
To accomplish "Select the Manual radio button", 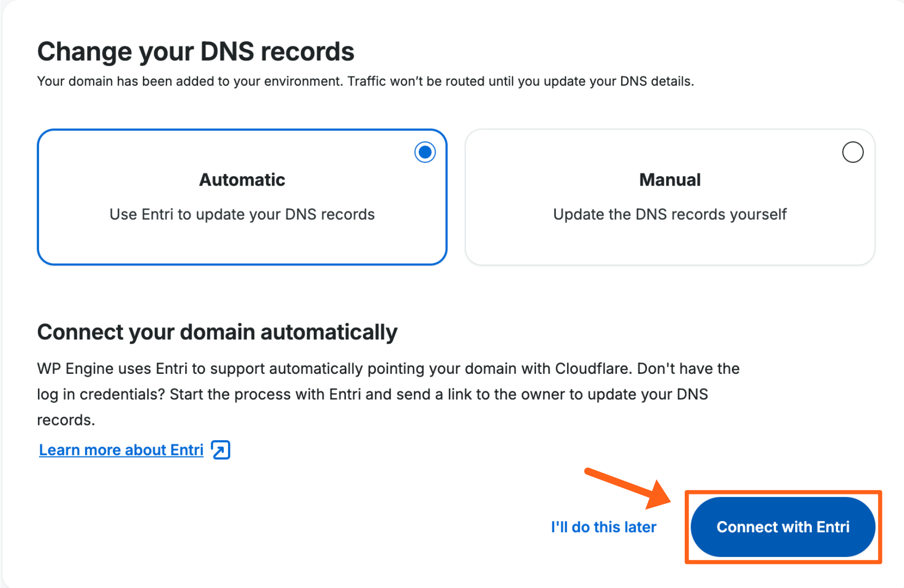I will pyautogui.click(x=853, y=152).
